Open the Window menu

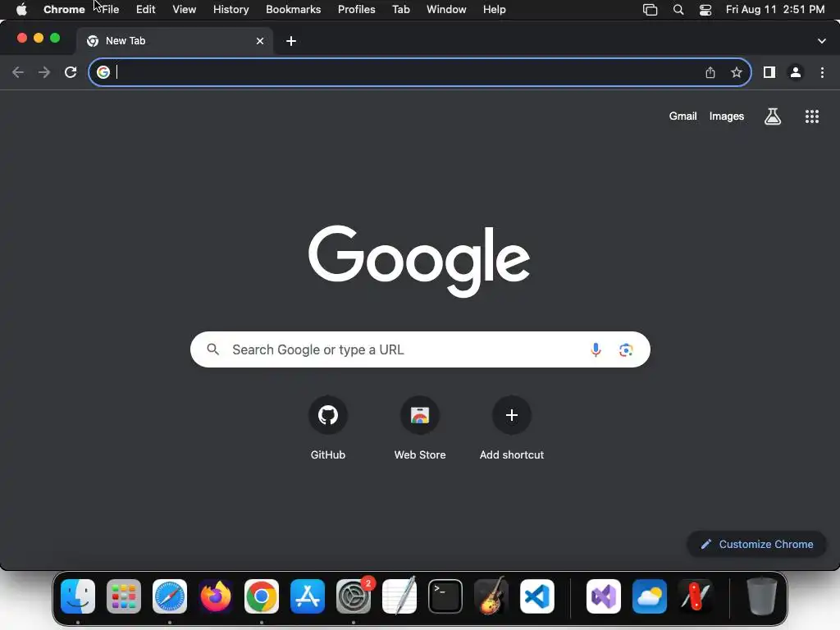446,10
